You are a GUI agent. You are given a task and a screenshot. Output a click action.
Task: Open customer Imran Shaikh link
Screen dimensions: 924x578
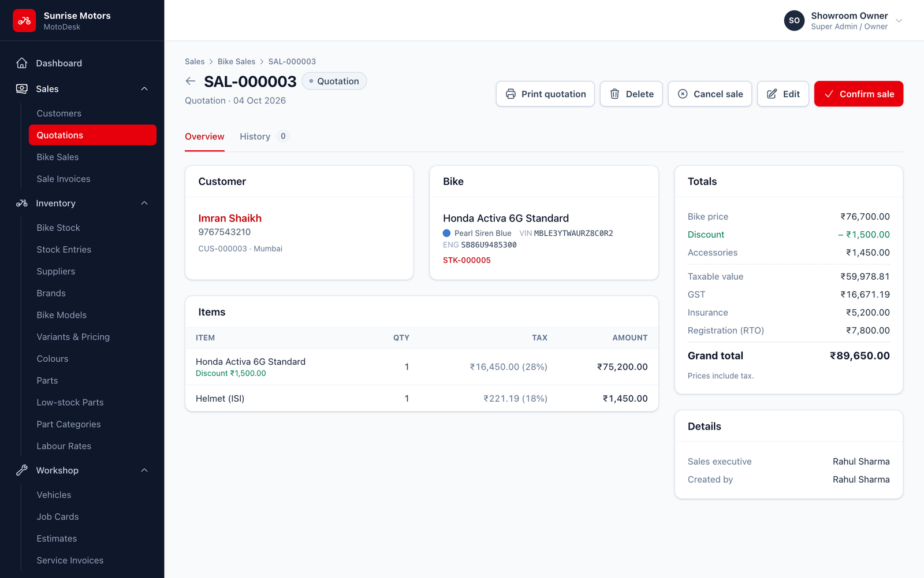230,218
